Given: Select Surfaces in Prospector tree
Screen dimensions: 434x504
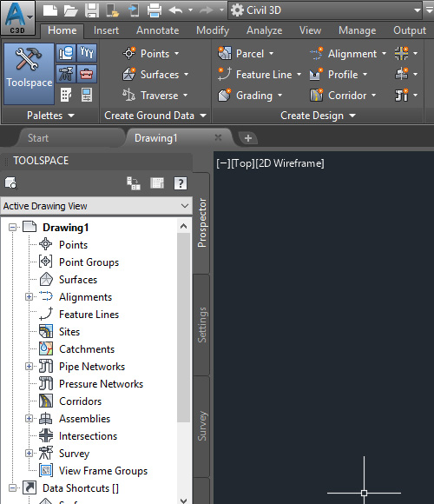Looking at the screenshot, I should click(78, 280).
